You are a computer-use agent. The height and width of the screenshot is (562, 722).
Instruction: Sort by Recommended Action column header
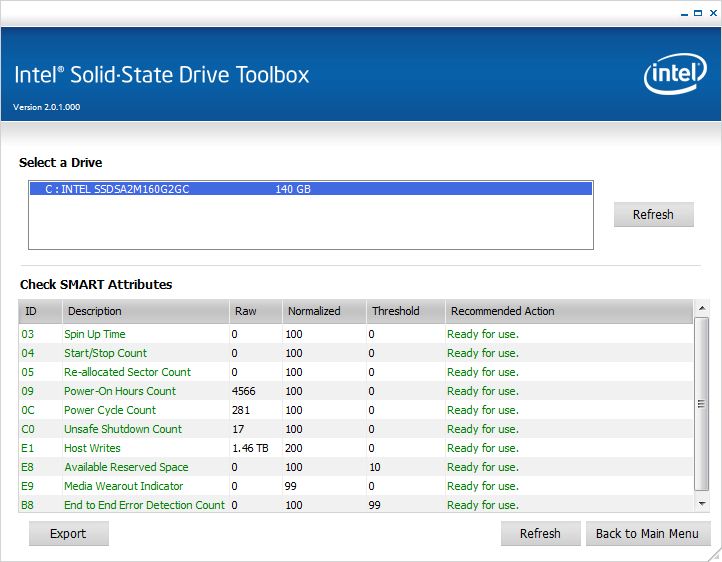(569, 311)
